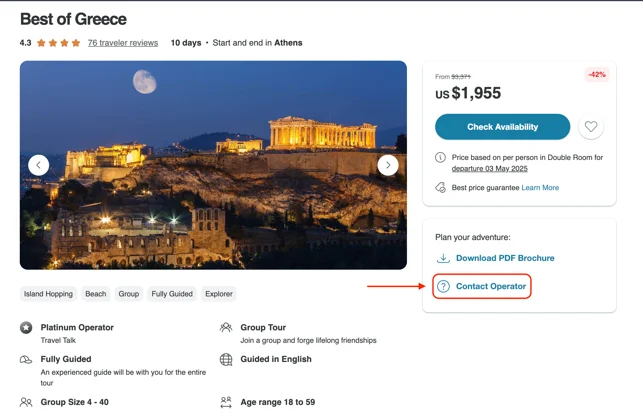Select the Fully Guided tag

[172, 294]
